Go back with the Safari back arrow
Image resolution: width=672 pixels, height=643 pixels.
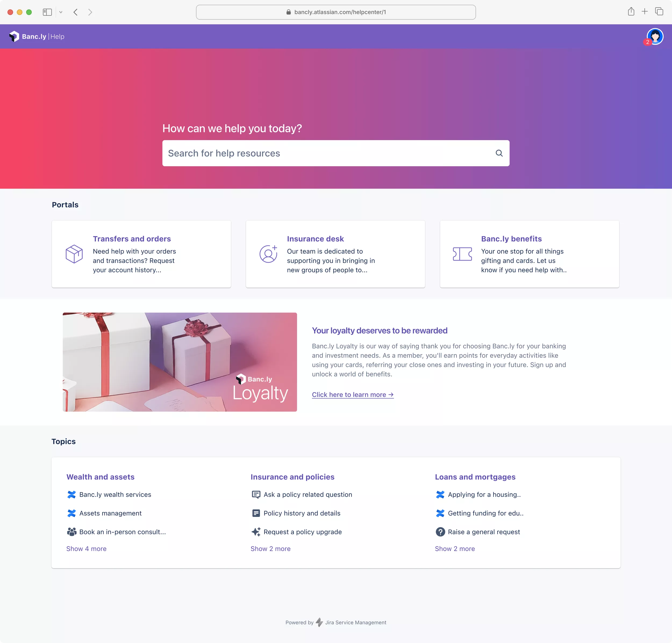point(75,12)
